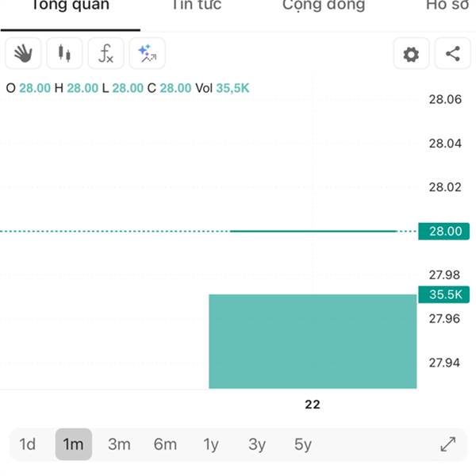
Task: Choose the 6m time range
Action: click(x=165, y=444)
